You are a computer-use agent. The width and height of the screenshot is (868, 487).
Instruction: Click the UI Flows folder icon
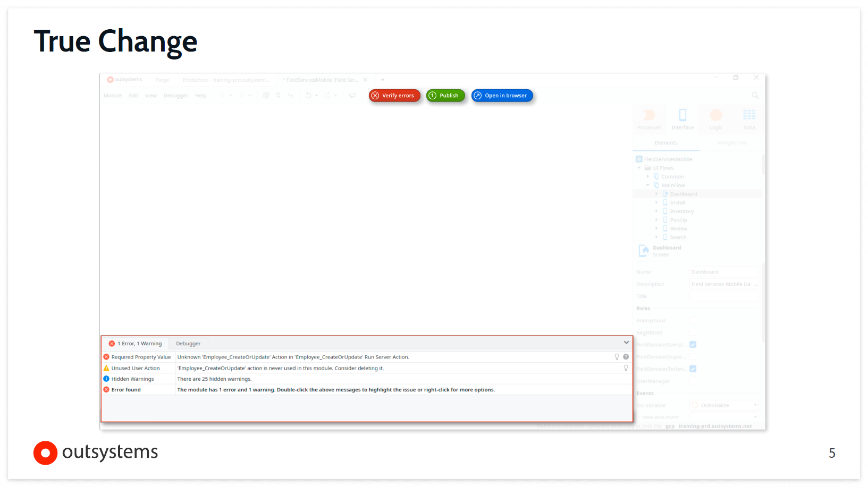click(648, 168)
